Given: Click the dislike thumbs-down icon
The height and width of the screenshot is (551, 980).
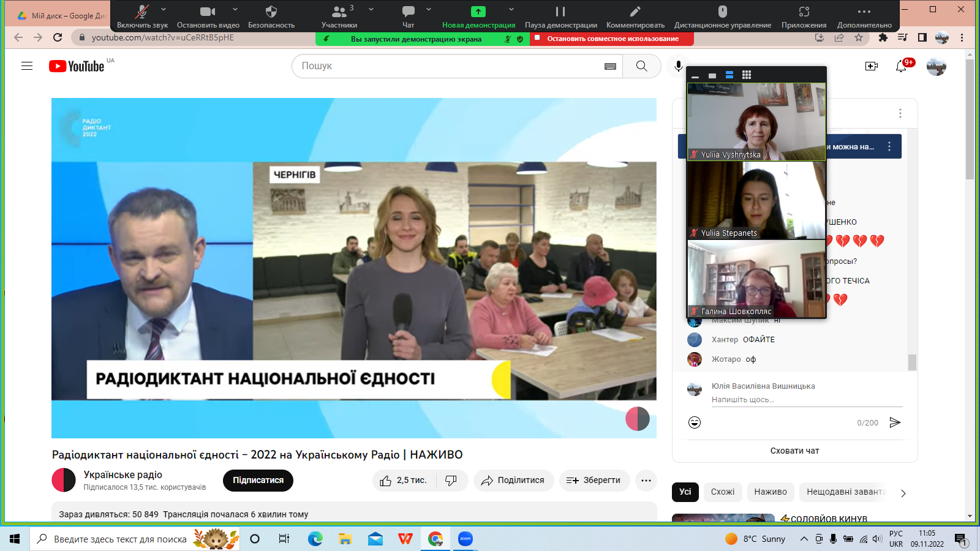Looking at the screenshot, I should pos(451,481).
